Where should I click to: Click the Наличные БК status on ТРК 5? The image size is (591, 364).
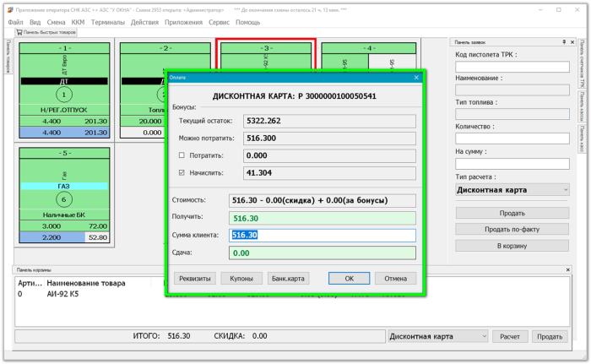click(64, 215)
